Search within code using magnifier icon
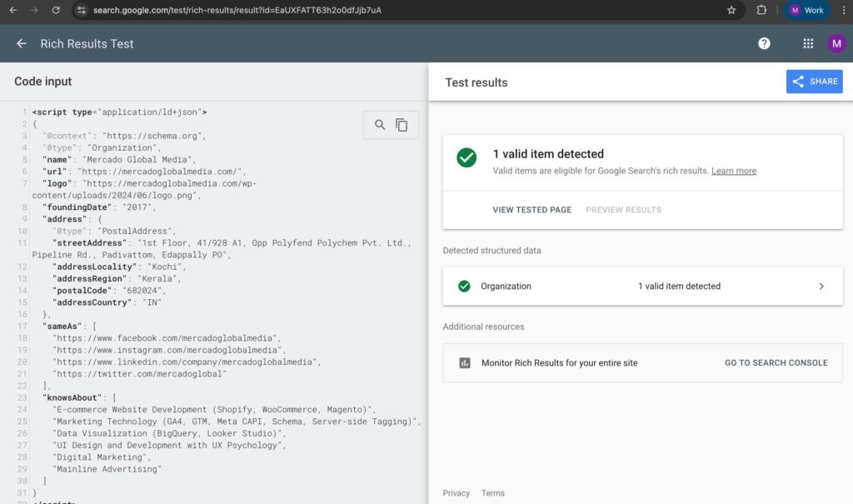The image size is (853, 504). pos(380,125)
